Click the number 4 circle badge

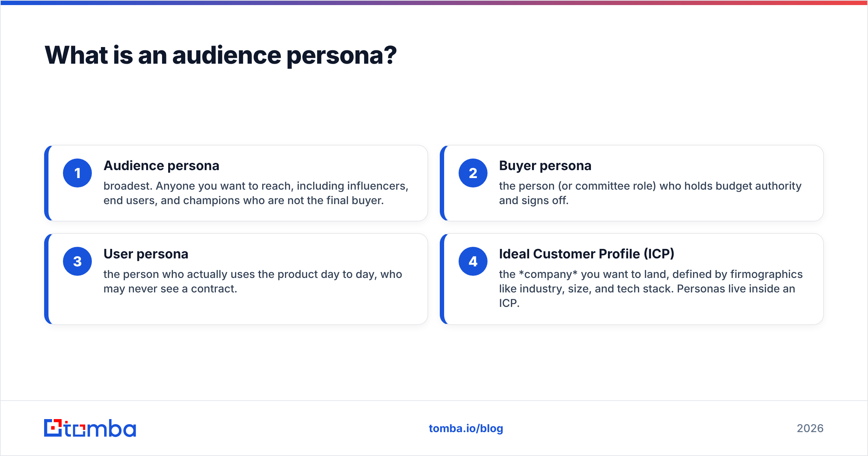click(x=473, y=261)
